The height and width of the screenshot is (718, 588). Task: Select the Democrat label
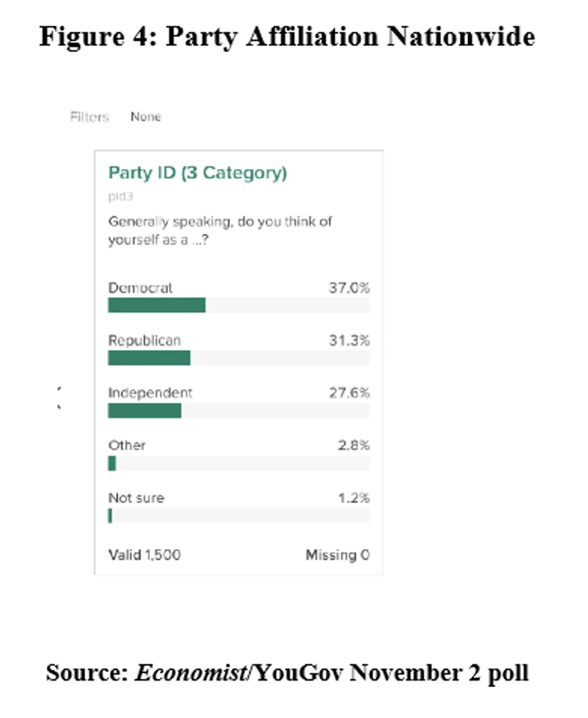141,287
